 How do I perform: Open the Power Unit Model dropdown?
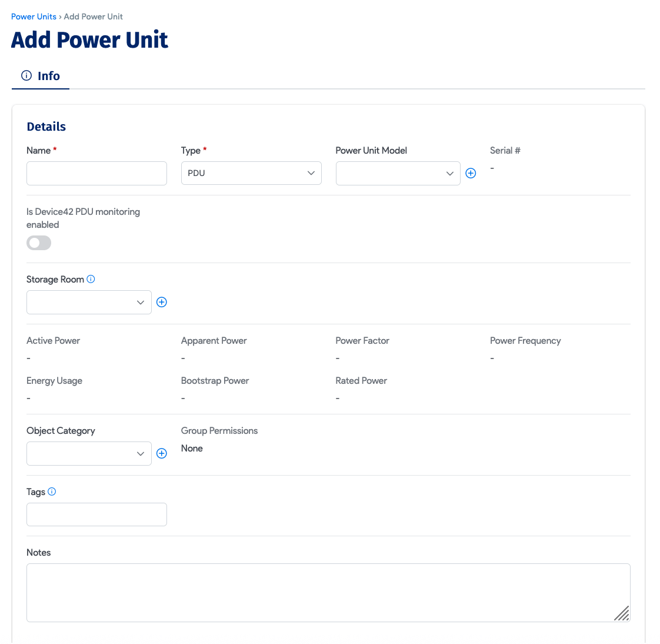pyautogui.click(x=398, y=173)
